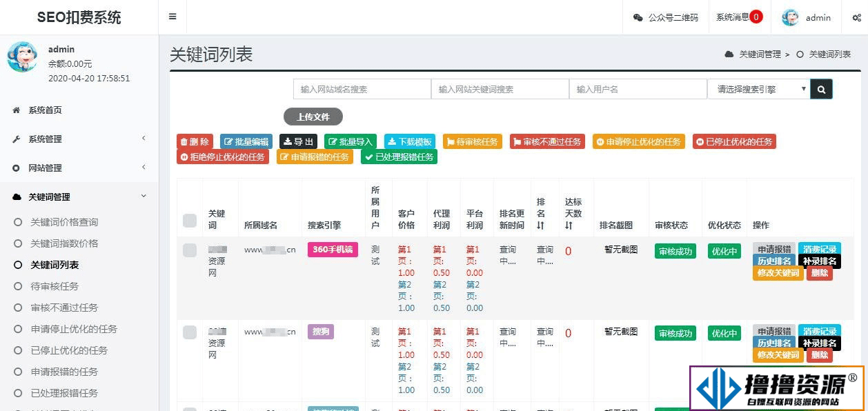The image size is (868, 411).
Task: Open 申请停止优化的任务 in the sidebar
Action: point(74,329)
